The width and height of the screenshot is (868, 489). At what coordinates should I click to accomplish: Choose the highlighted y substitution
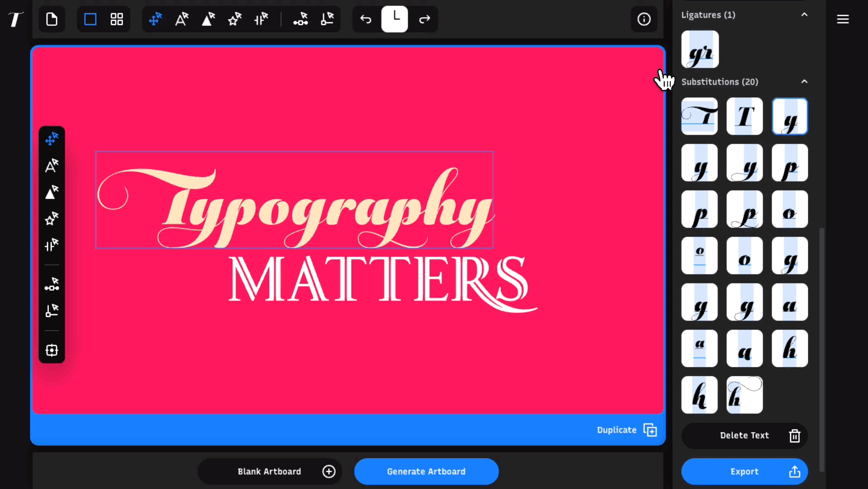pyautogui.click(x=790, y=116)
